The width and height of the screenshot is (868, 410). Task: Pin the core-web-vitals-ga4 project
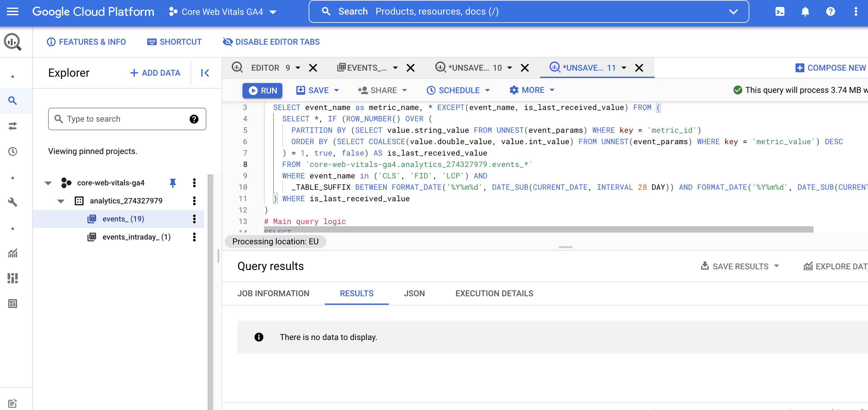pos(173,183)
